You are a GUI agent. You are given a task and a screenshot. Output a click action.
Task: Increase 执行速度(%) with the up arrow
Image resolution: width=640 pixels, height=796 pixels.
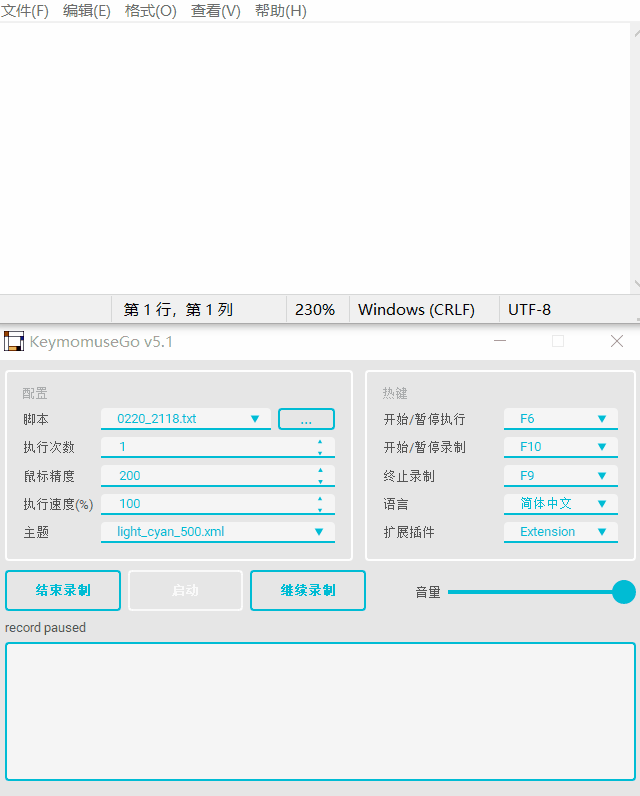320,499
